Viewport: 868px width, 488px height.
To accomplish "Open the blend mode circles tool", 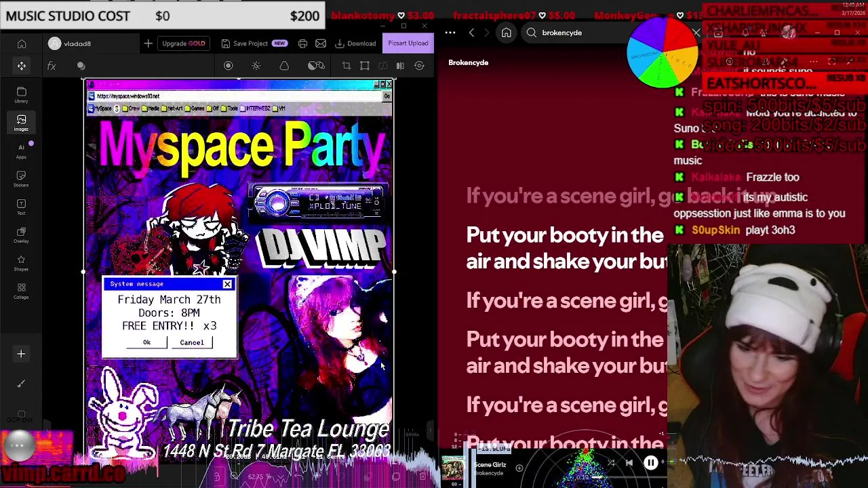I will click(81, 66).
